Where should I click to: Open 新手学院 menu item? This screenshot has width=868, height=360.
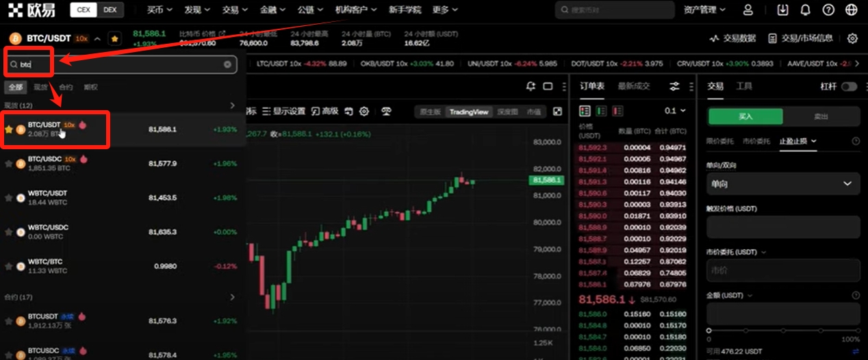coord(405,10)
